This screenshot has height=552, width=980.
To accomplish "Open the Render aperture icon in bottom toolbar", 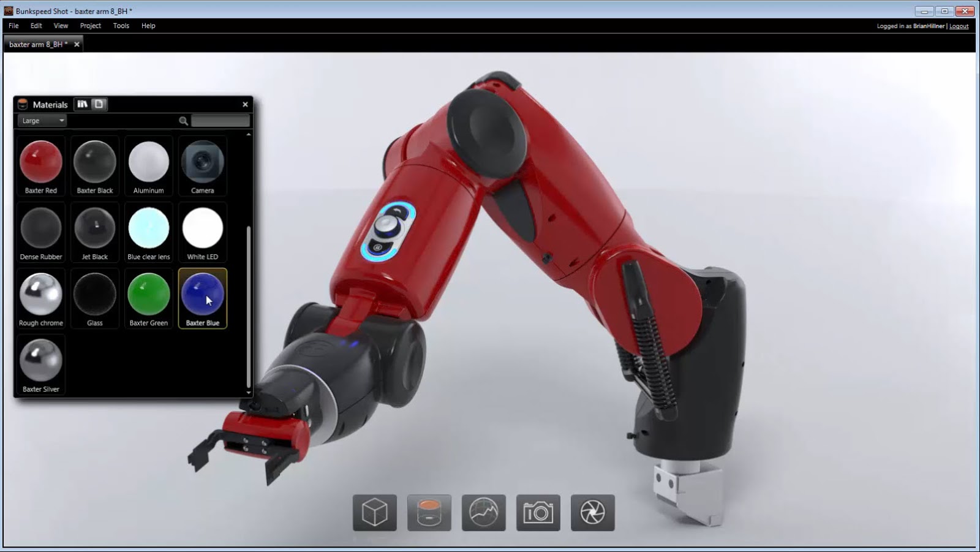I will 592,512.
